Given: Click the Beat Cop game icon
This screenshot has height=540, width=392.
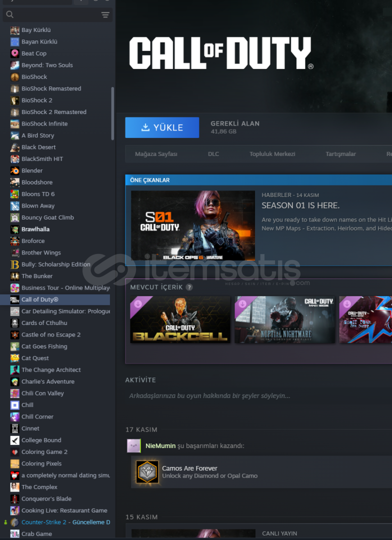Looking at the screenshot, I should coord(15,53).
